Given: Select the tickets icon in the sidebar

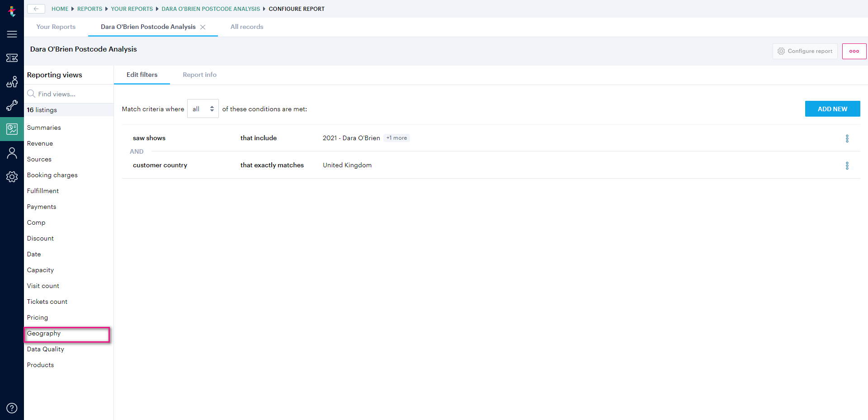Looking at the screenshot, I should coord(12,58).
